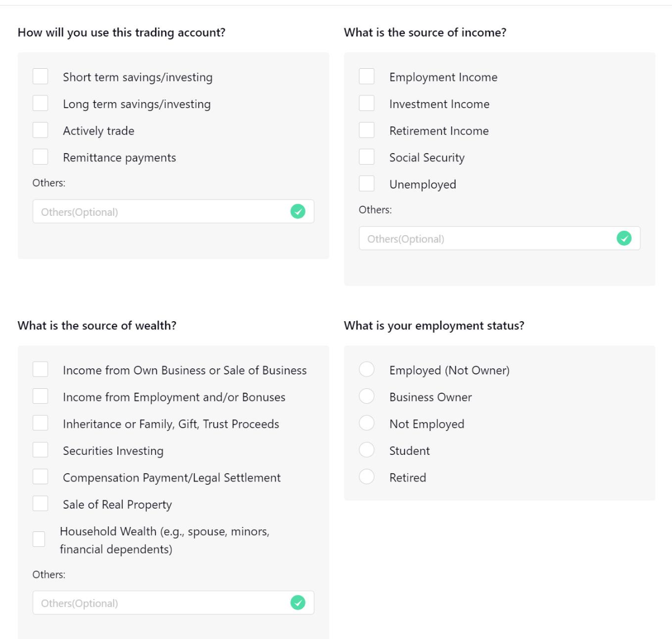Check Employment Income as income source
672x639 pixels.
[x=366, y=77]
